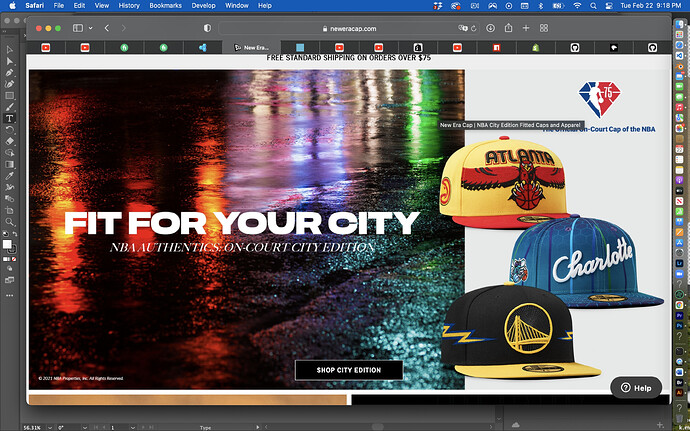Open a new tab with plus icon
Image resolution: width=690 pixels, height=431 pixels.
[x=526, y=29]
